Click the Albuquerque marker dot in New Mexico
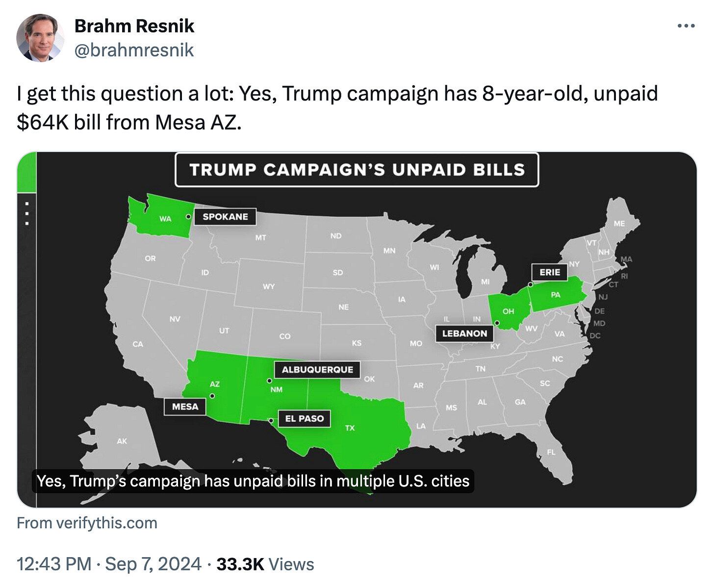 click(x=269, y=381)
